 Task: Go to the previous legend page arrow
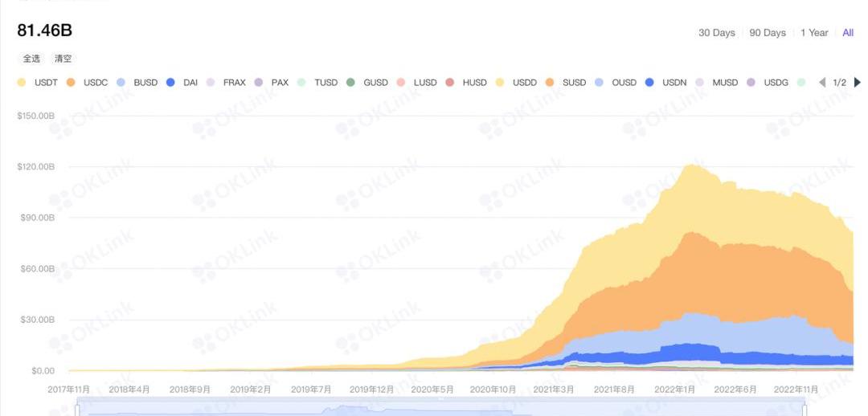(x=822, y=83)
